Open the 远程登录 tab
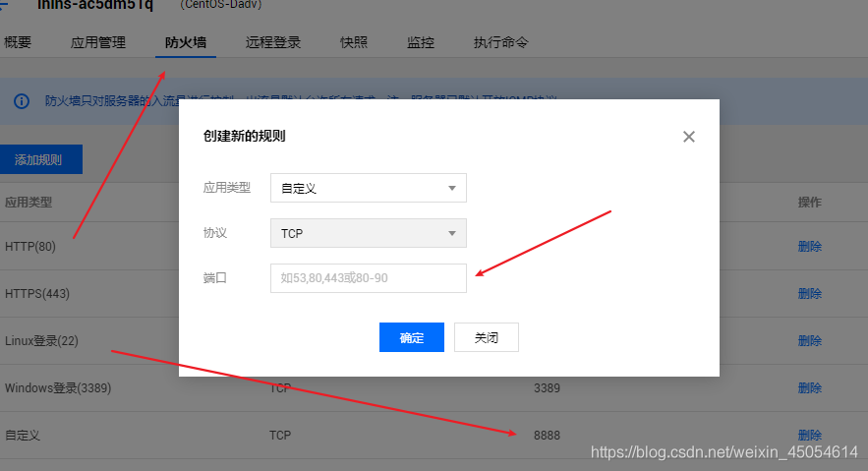The image size is (868, 471). click(x=273, y=42)
